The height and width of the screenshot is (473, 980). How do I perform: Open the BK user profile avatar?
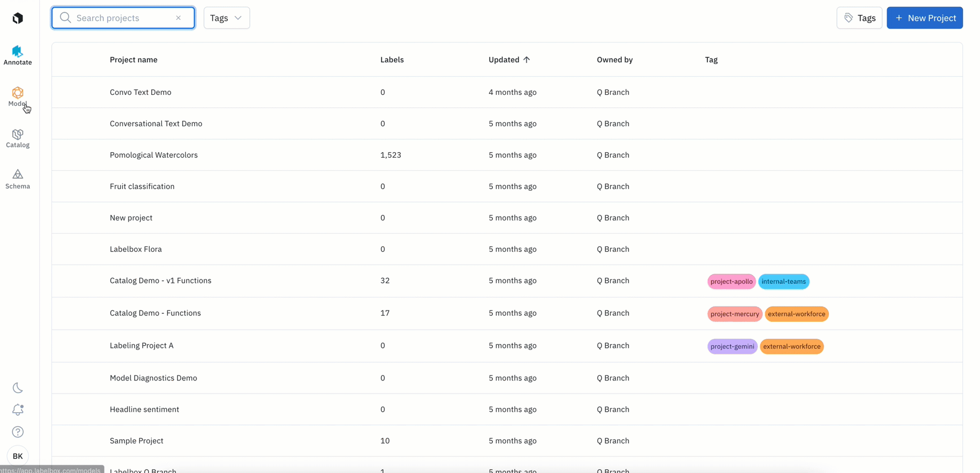pyautogui.click(x=18, y=456)
